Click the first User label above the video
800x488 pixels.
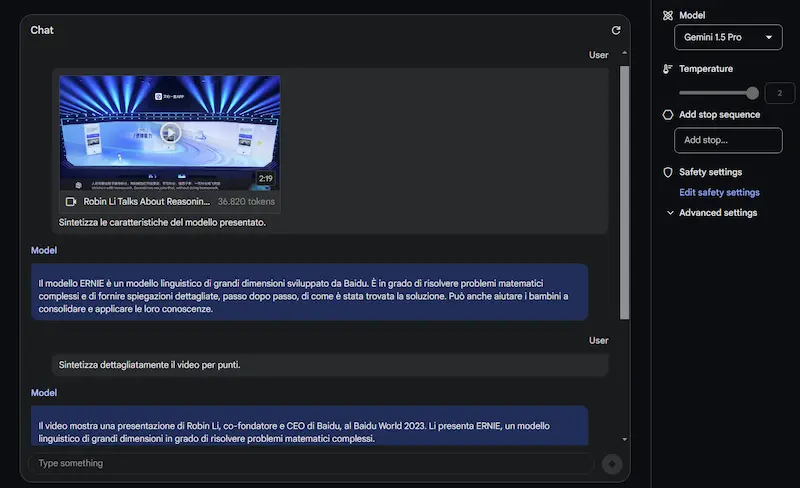598,55
